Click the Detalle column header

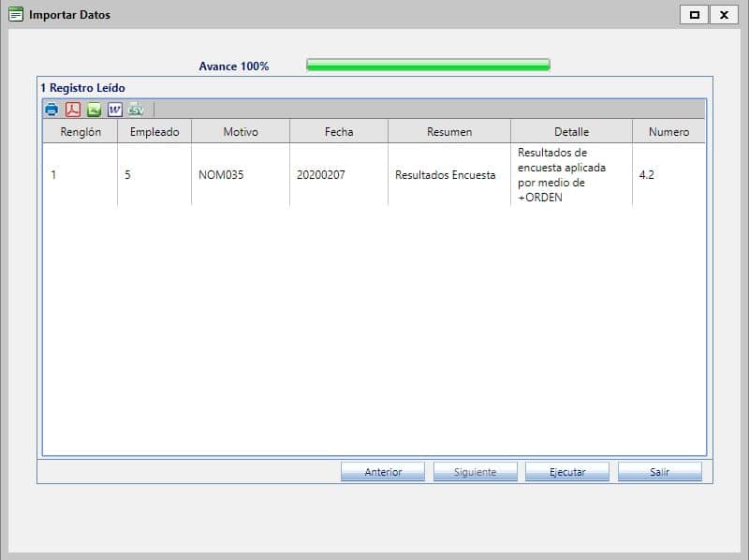click(571, 132)
